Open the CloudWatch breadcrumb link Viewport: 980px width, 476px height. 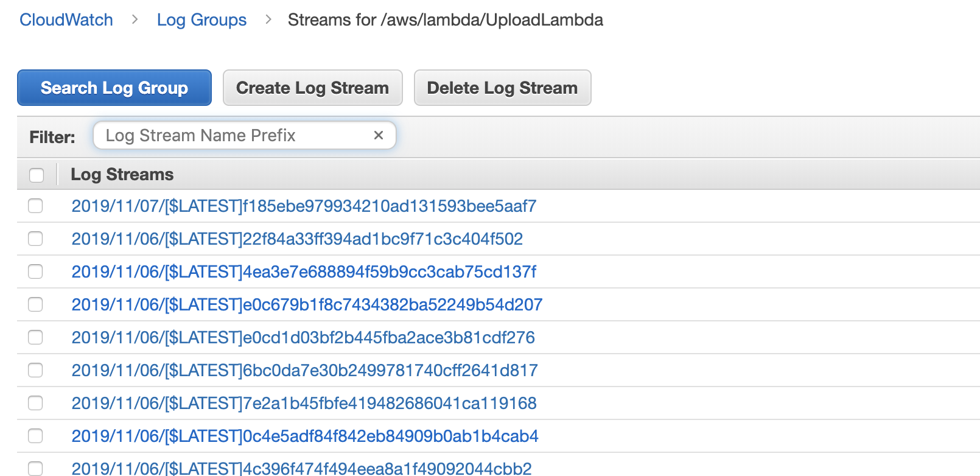(x=66, y=20)
